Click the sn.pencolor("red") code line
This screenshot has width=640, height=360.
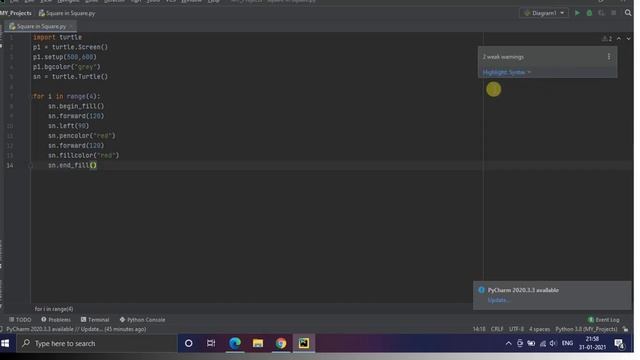pos(82,136)
